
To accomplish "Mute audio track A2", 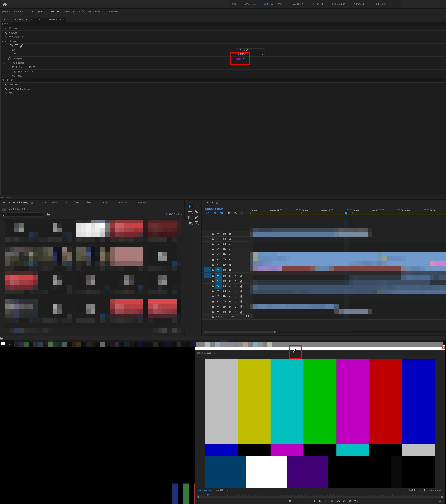I will [x=230, y=281].
